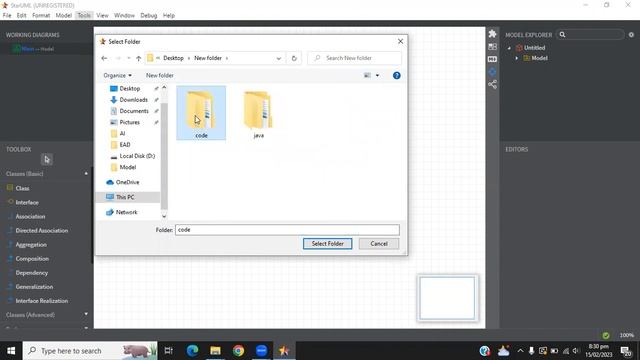This screenshot has width=640, height=360.
Task: Open the Model menu
Action: tap(64, 16)
